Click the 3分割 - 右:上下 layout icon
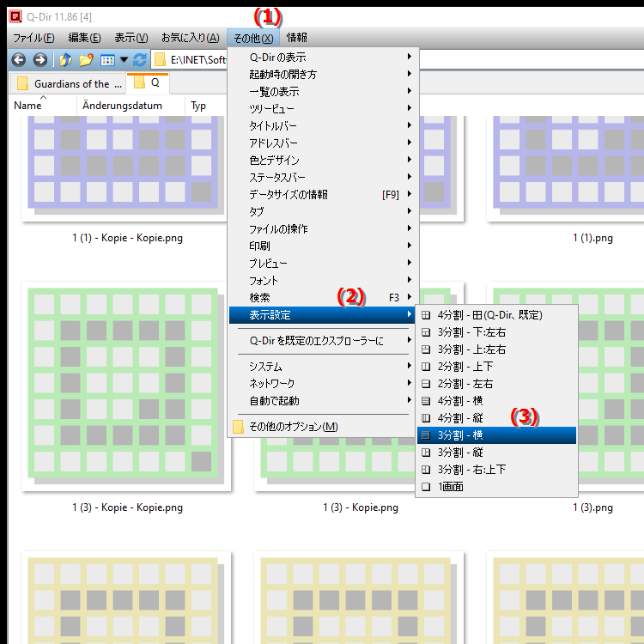Image resolution: width=644 pixels, height=644 pixels. 426,470
